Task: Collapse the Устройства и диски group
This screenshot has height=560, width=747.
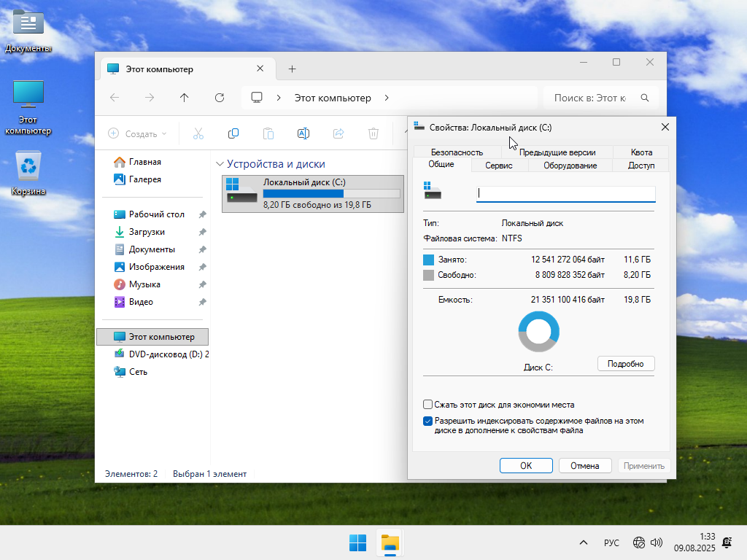Action: (x=220, y=164)
